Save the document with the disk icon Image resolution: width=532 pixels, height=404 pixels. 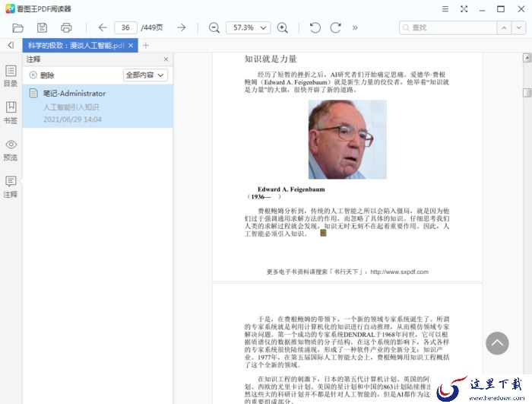point(42,28)
